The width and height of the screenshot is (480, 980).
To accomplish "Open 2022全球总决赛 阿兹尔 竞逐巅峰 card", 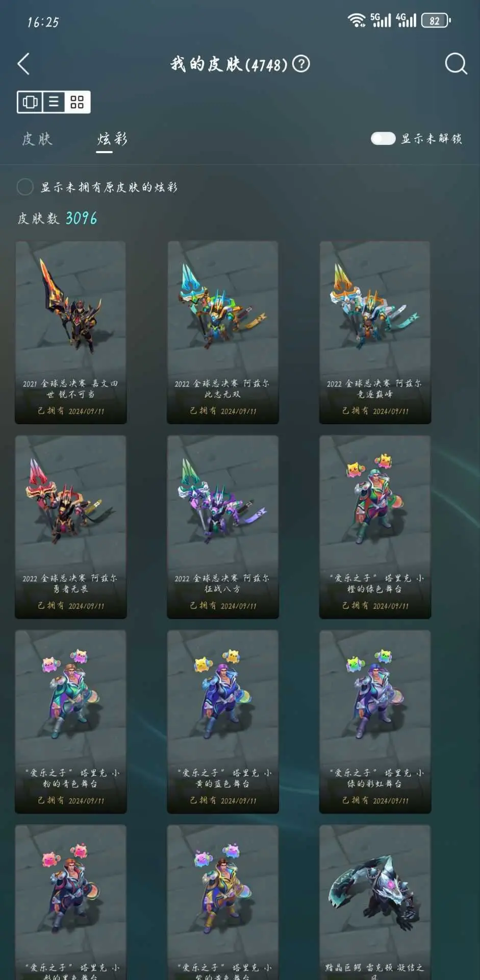I will tap(375, 332).
